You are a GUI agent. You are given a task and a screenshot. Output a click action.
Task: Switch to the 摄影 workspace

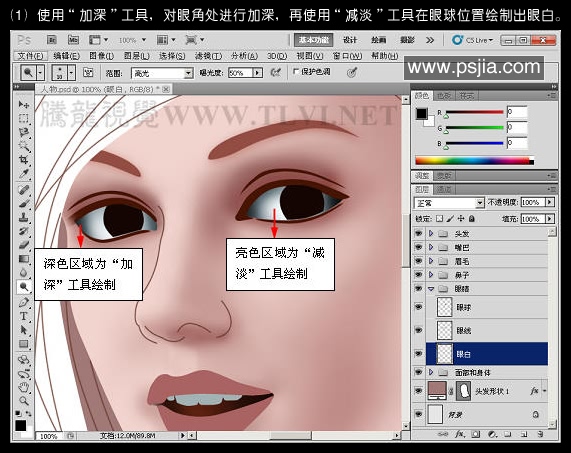tap(407, 40)
